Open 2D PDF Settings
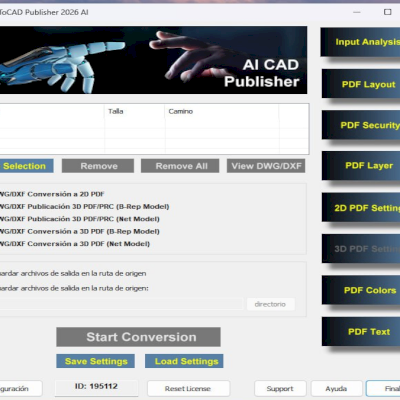The height and width of the screenshot is (400, 400). [x=361, y=207]
